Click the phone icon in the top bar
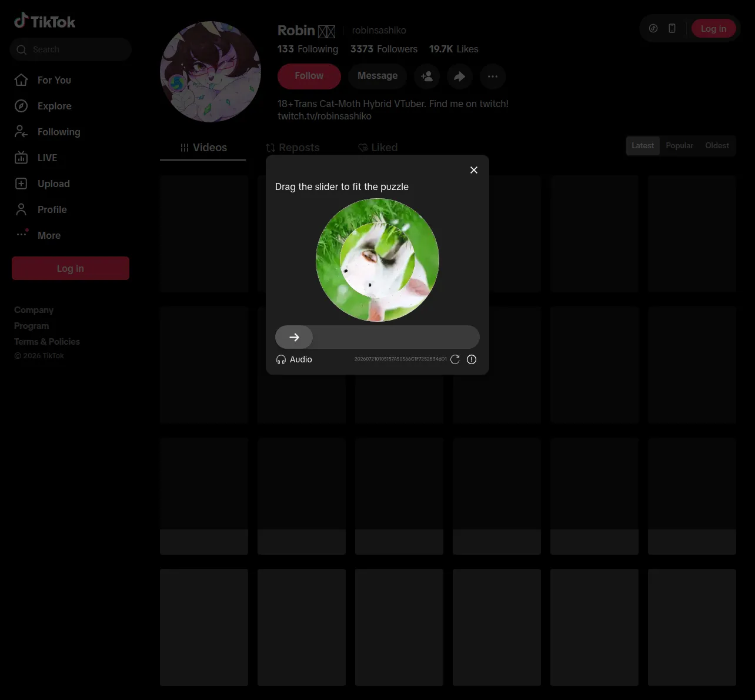The height and width of the screenshot is (700, 755). [672, 28]
